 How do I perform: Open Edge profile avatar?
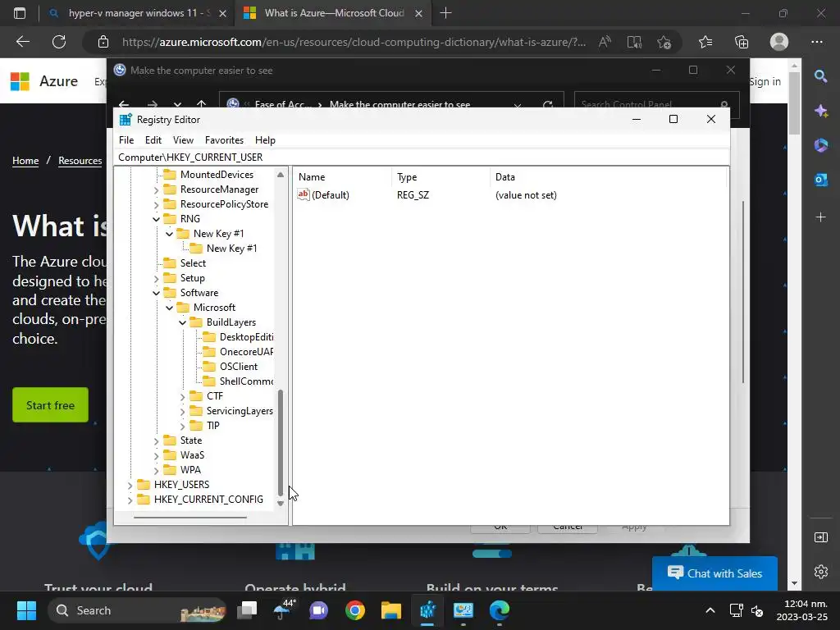[x=779, y=42]
